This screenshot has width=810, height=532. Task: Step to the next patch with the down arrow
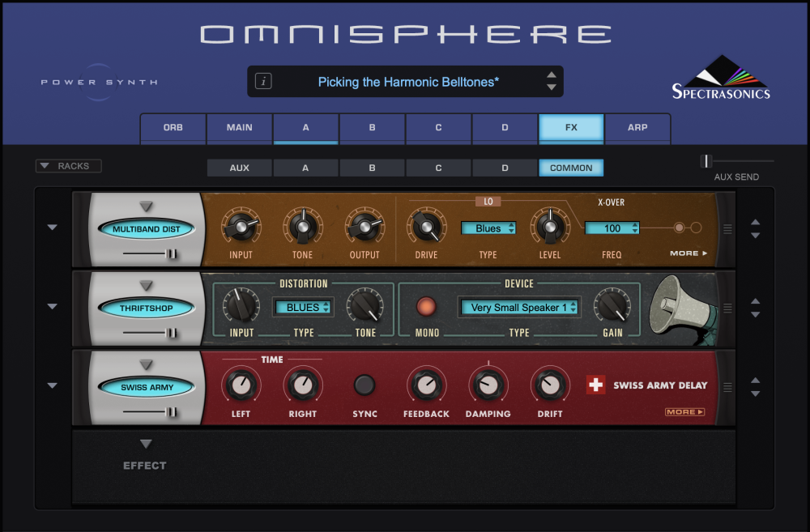tap(552, 87)
